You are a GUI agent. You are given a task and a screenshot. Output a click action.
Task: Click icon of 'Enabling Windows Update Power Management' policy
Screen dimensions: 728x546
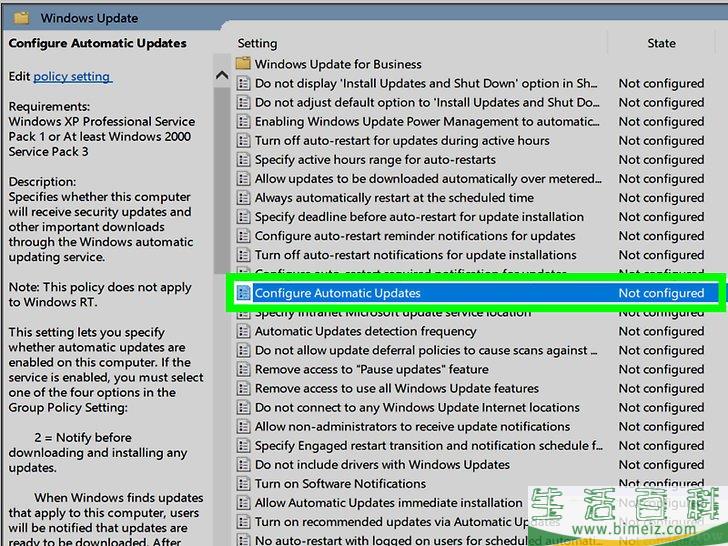(243, 122)
